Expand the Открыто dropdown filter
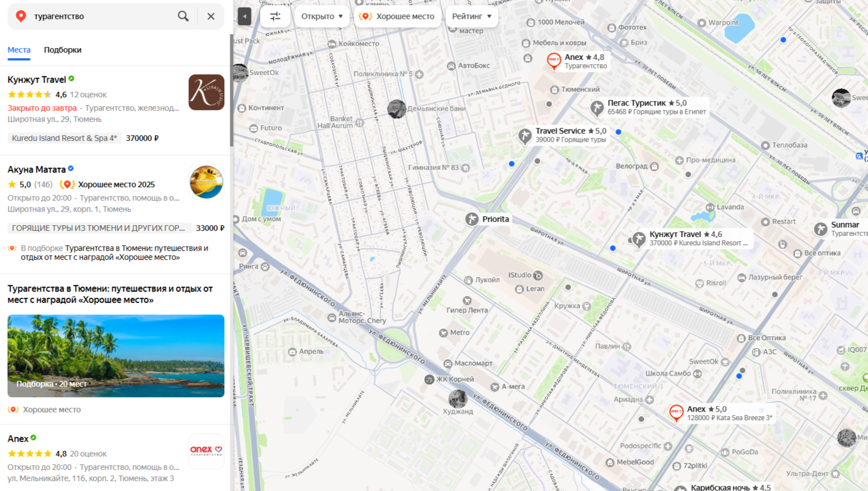The height and width of the screenshot is (491, 868). click(321, 16)
